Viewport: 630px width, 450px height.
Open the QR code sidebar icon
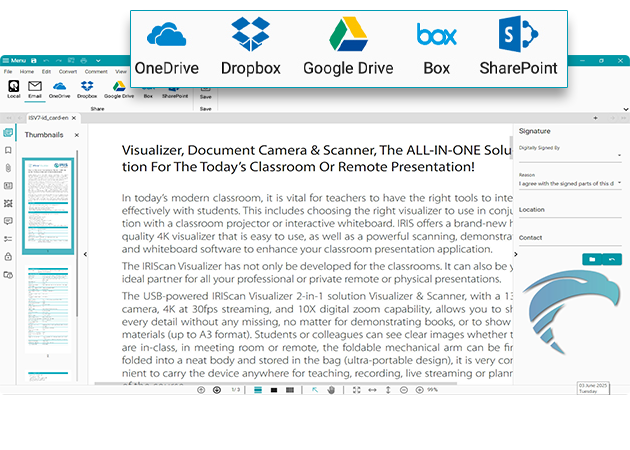coord(8,203)
